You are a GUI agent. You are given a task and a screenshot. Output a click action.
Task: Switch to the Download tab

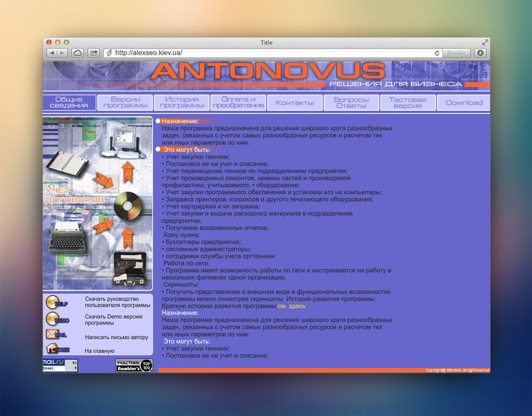(x=463, y=102)
